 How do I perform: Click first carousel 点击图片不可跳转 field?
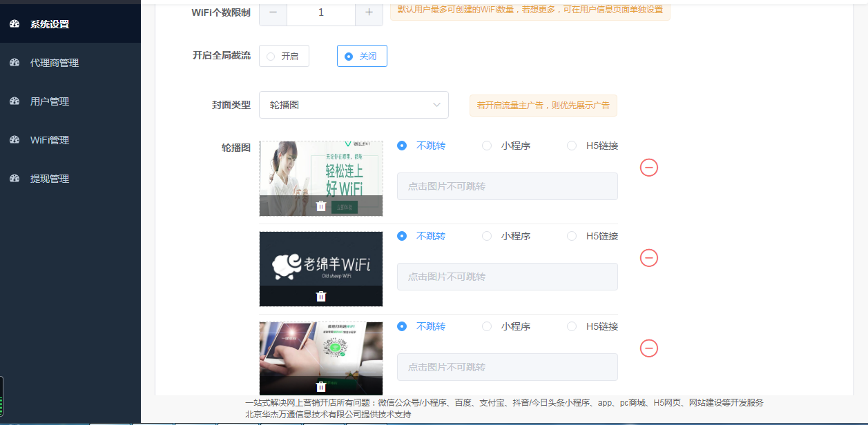tap(508, 186)
